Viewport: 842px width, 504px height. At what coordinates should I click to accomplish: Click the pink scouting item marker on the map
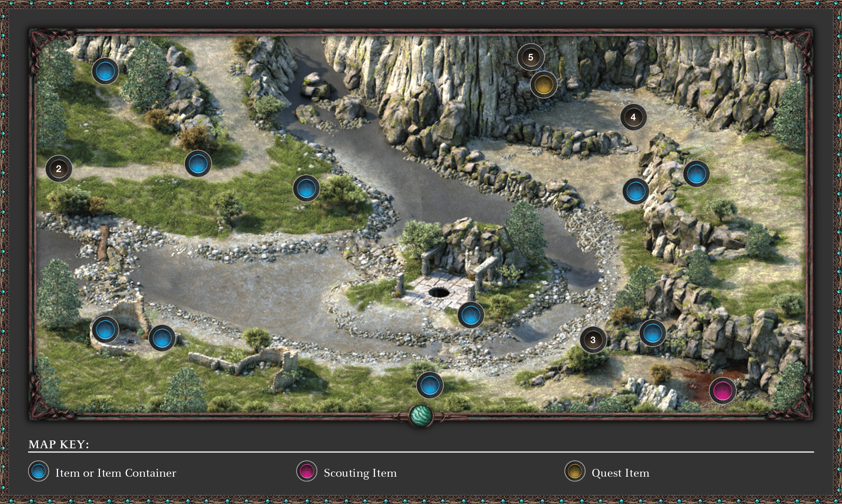723,391
